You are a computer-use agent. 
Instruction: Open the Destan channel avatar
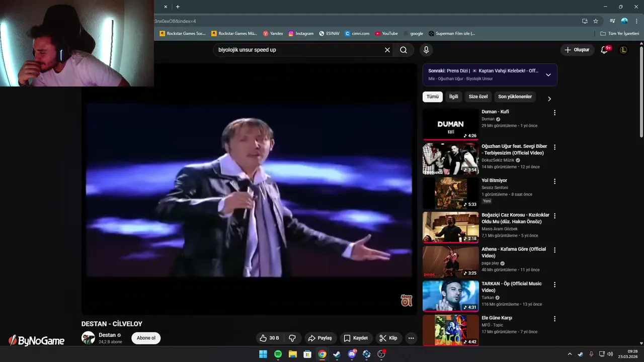(x=88, y=338)
